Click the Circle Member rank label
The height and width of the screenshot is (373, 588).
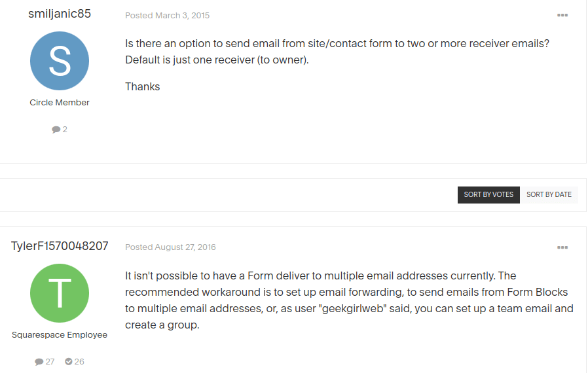click(60, 103)
